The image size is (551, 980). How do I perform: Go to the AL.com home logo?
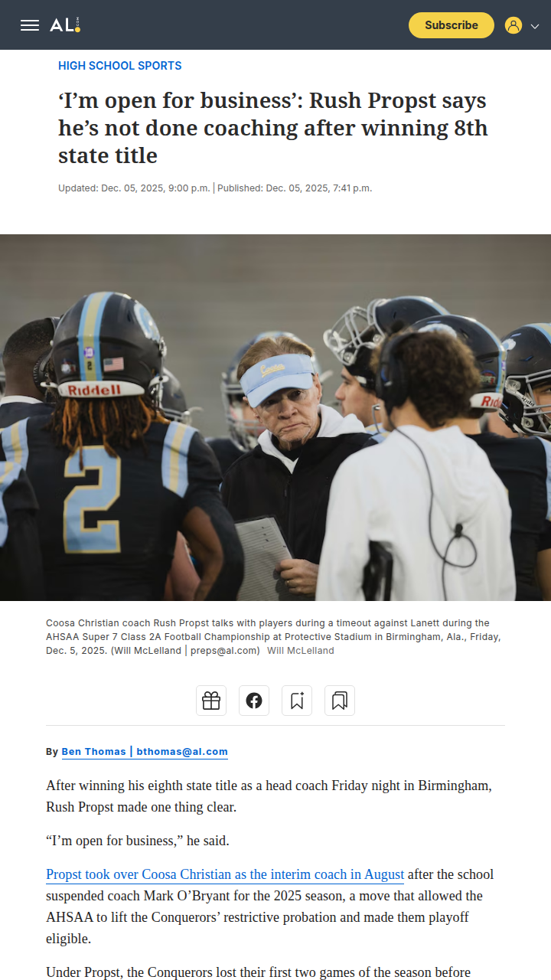point(65,25)
